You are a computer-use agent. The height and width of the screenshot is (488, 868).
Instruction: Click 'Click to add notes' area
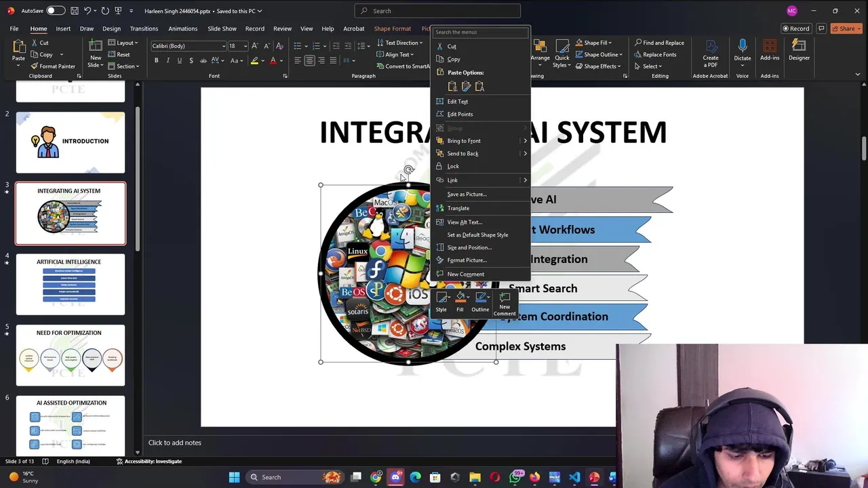click(175, 443)
